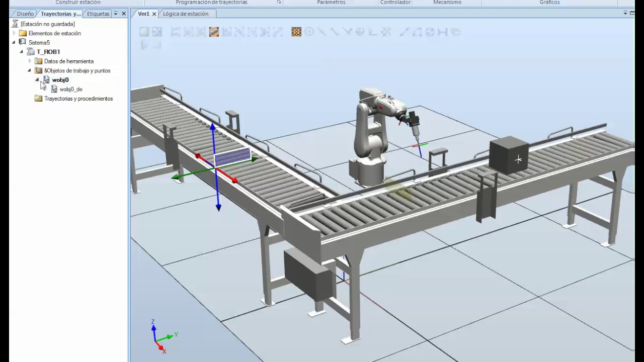Pick the Angle measure tool
This screenshot has height=362, width=644.
(417, 32)
